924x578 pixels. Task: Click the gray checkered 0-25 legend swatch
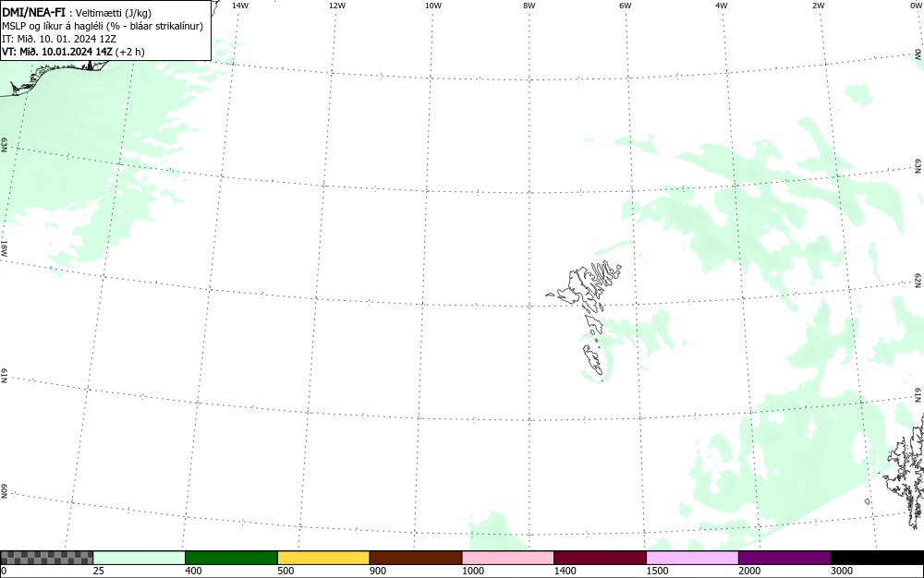(x=46, y=558)
